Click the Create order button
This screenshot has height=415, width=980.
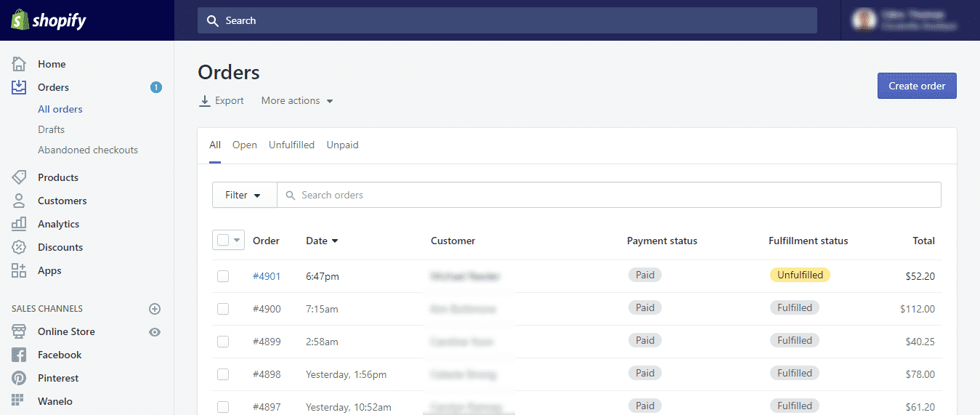[917, 86]
